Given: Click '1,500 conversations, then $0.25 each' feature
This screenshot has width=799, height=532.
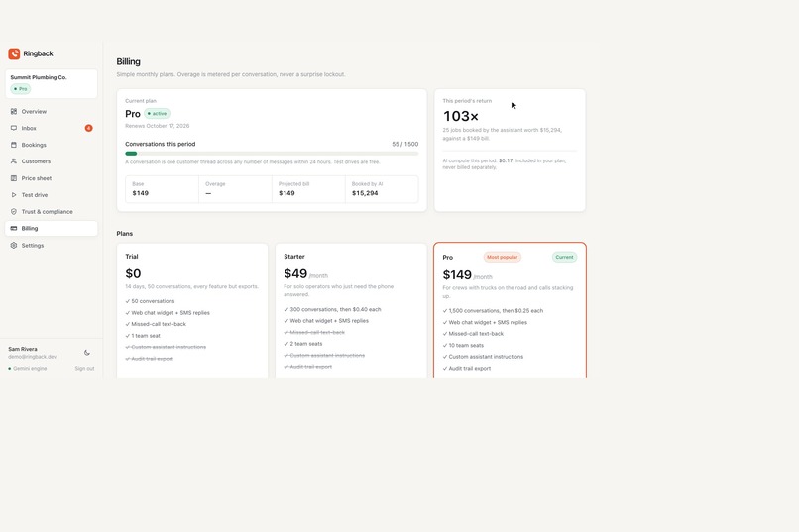Looking at the screenshot, I should 496,310.
